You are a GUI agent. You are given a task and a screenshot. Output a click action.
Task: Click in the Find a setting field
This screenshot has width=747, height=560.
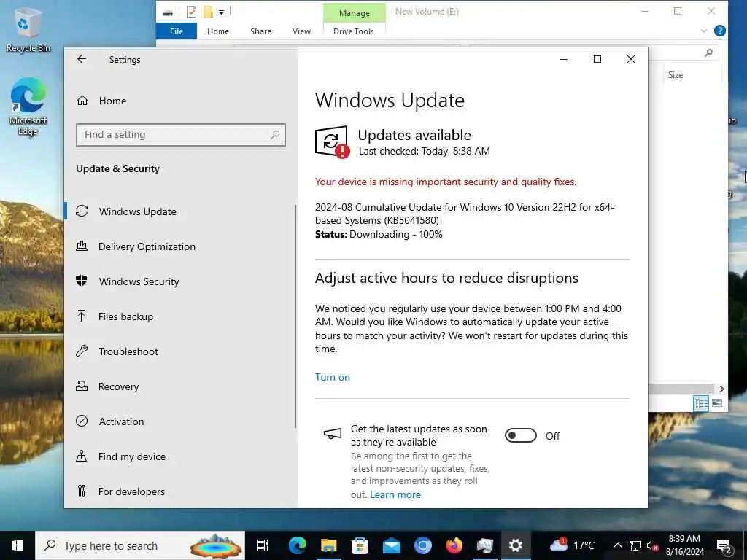point(181,135)
